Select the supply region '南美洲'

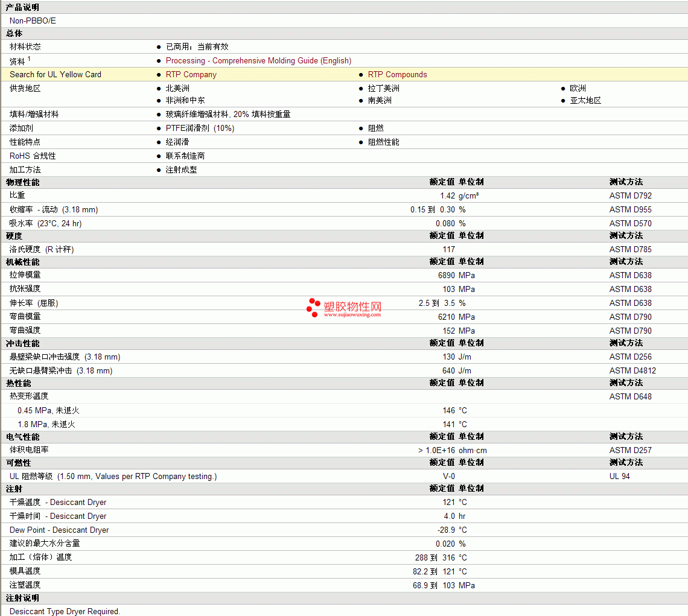(380, 101)
